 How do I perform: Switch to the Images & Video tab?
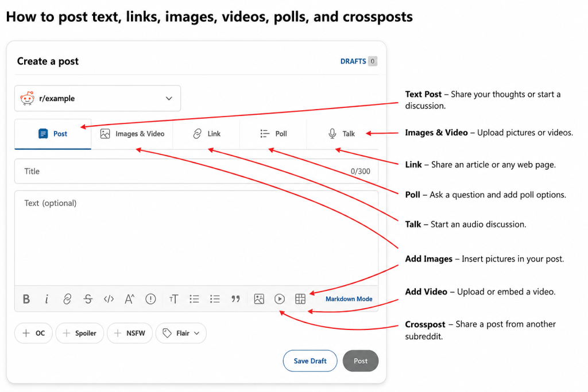tap(132, 134)
